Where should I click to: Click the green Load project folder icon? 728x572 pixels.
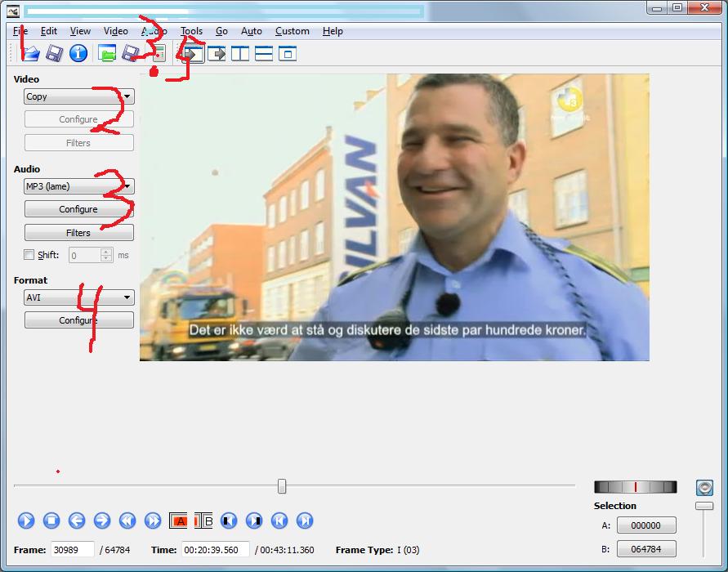click(107, 53)
